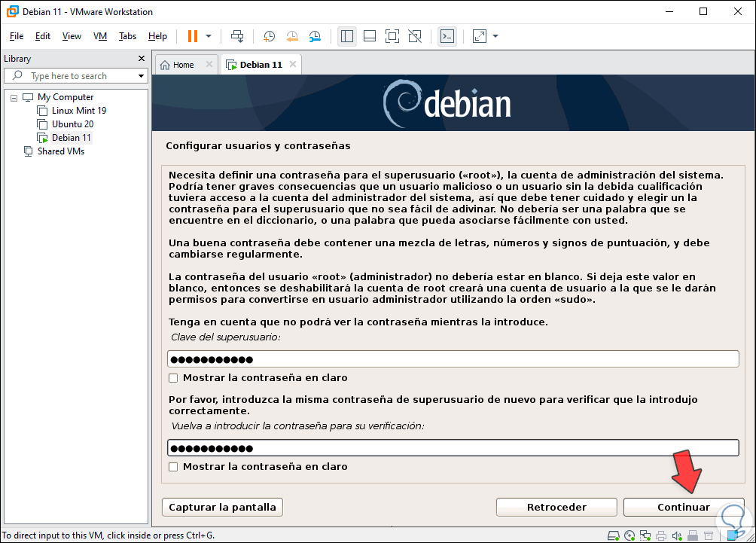Click the Debian logo banner

[453, 102]
